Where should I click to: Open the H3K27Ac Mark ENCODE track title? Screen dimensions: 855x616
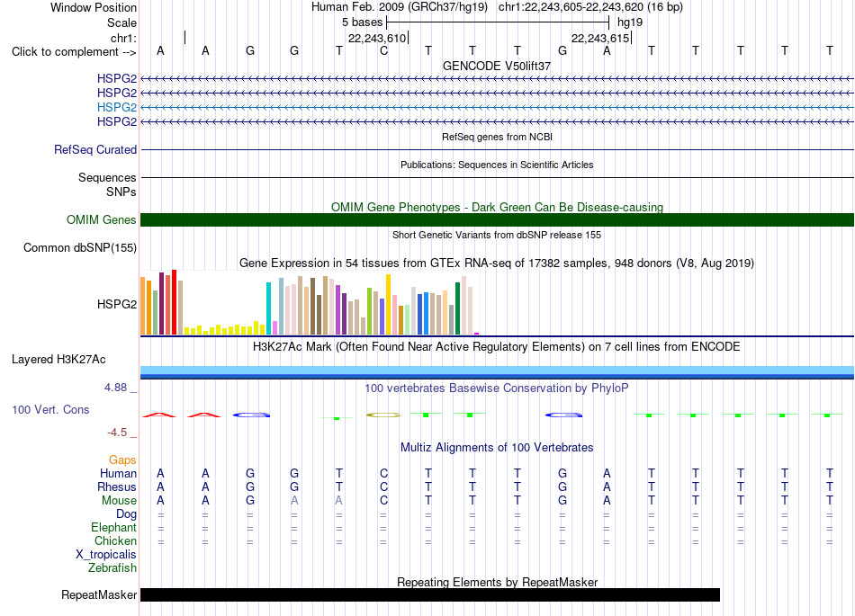[497, 347]
